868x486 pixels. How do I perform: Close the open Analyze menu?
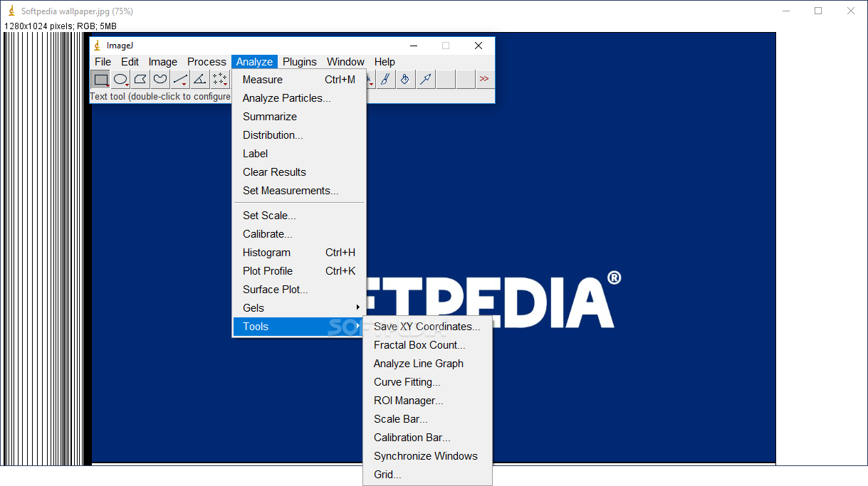click(x=254, y=62)
